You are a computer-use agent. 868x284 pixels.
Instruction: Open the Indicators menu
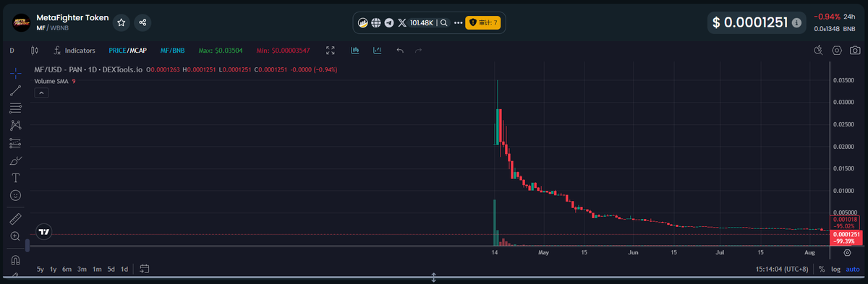(x=74, y=51)
